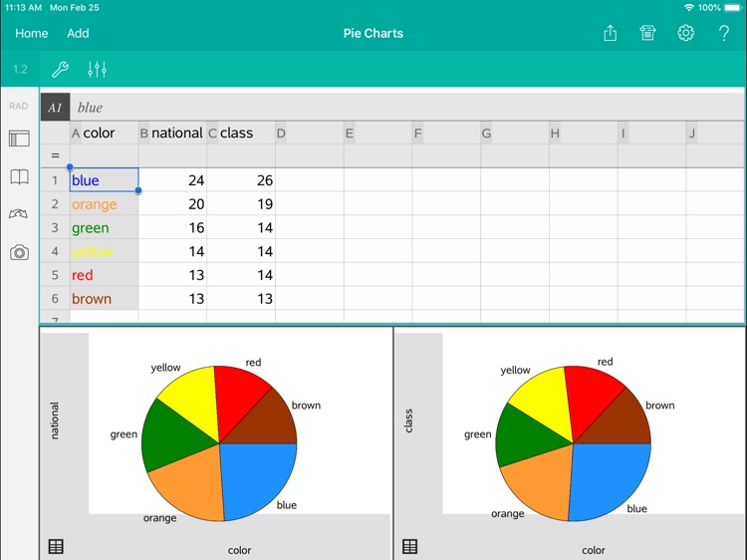Tap class axis label on right chart

(408, 420)
